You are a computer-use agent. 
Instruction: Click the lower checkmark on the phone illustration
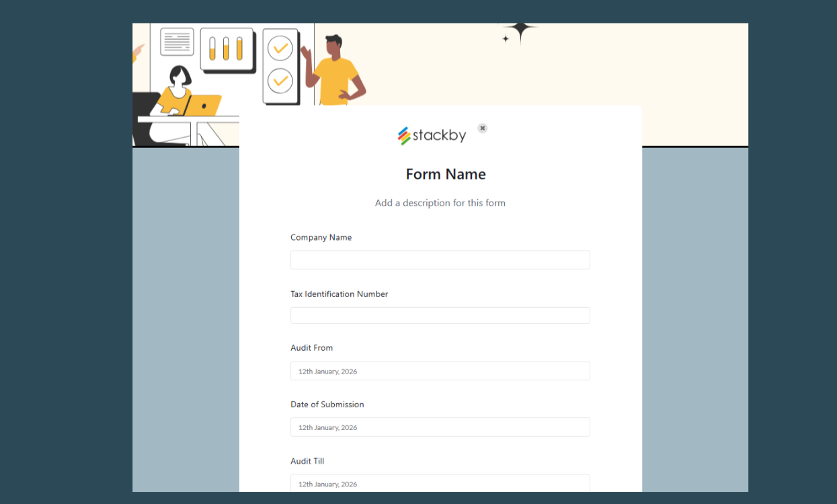coord(280,80)
